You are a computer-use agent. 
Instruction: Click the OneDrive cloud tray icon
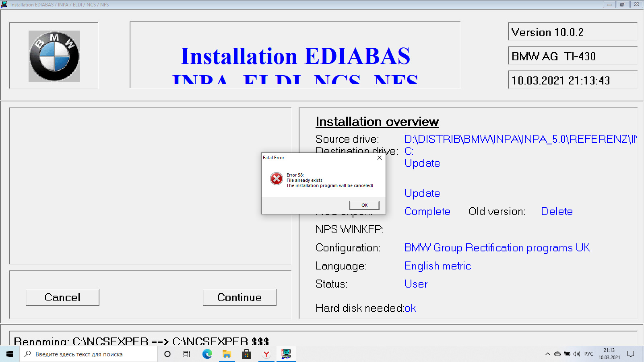[x=557, y=354]
